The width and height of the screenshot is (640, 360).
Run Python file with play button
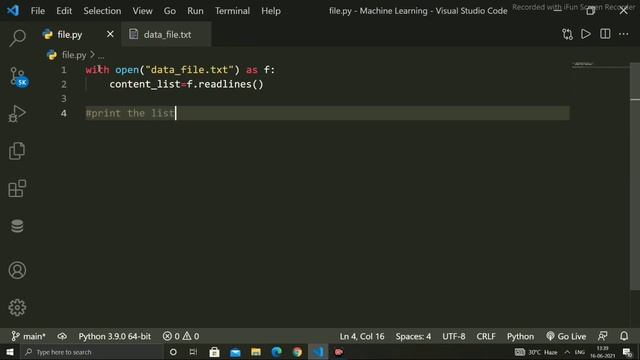(586, 34)
